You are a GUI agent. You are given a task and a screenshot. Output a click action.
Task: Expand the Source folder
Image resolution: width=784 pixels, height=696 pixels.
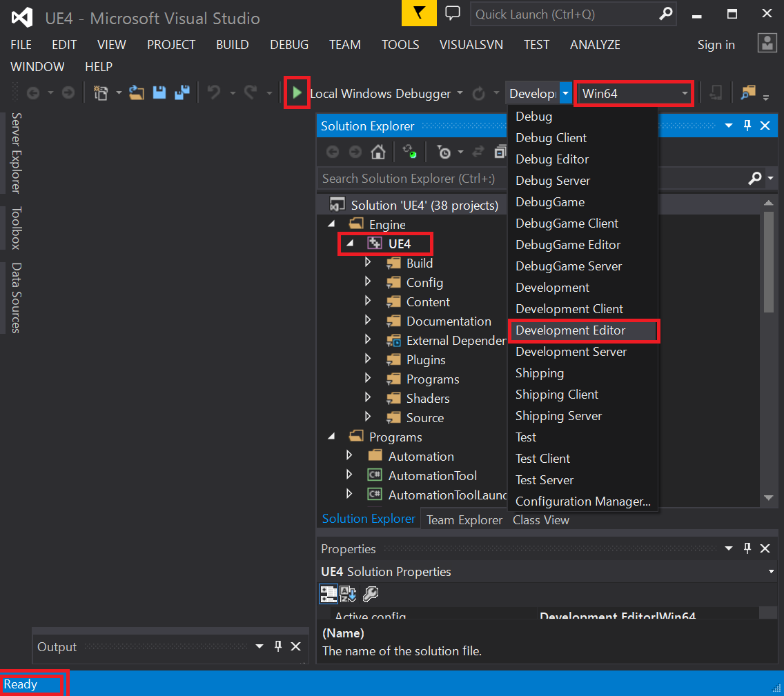[368, 417]
